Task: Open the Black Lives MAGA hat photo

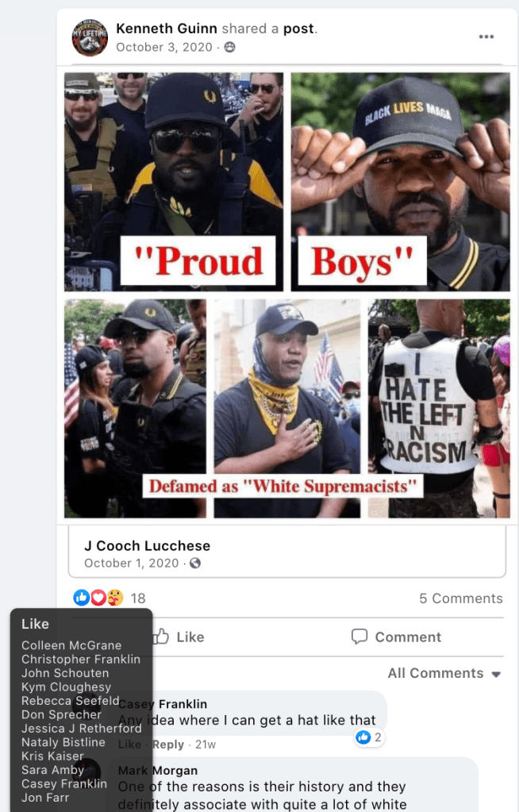Action: pos(401,181)
